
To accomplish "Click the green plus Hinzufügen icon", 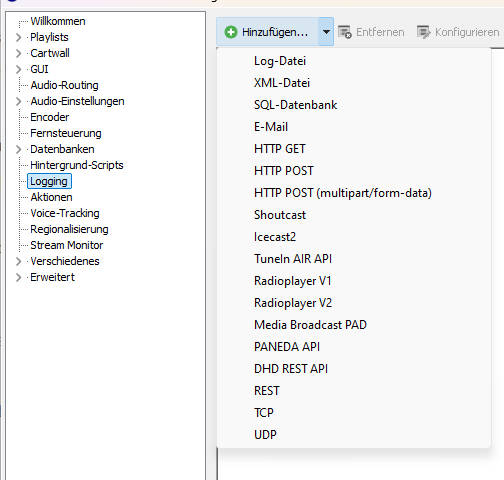I will [x=231, y=32].
